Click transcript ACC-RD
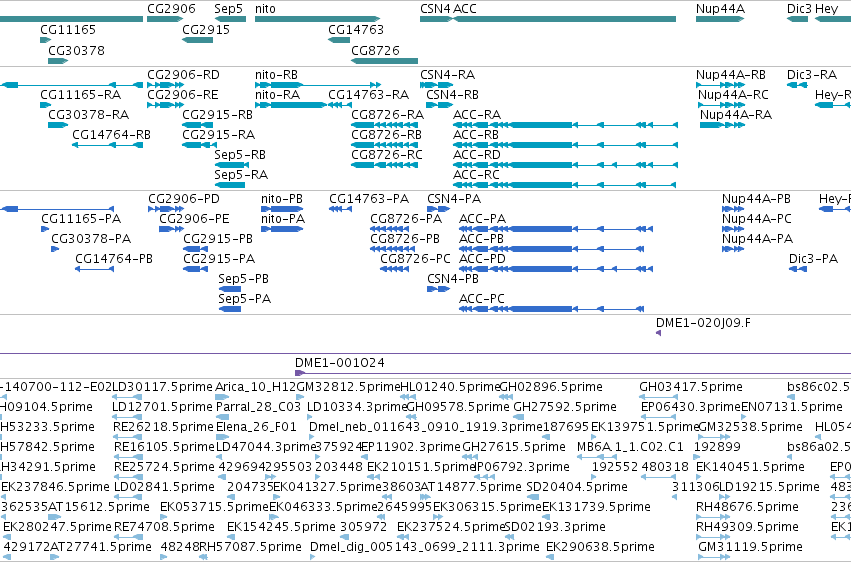Image resolution: width=851 pixels, height=562 pixels. pyautogui.click(x=477, y=155)
